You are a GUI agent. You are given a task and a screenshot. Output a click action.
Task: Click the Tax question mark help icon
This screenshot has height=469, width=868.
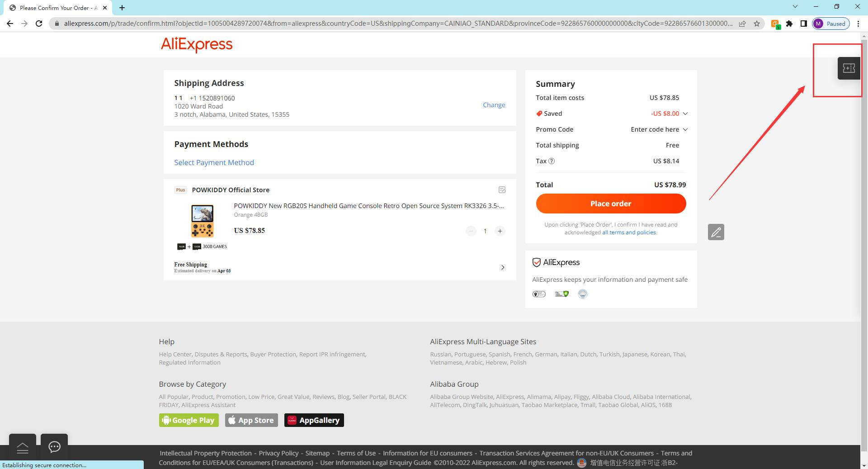[552, 161]
